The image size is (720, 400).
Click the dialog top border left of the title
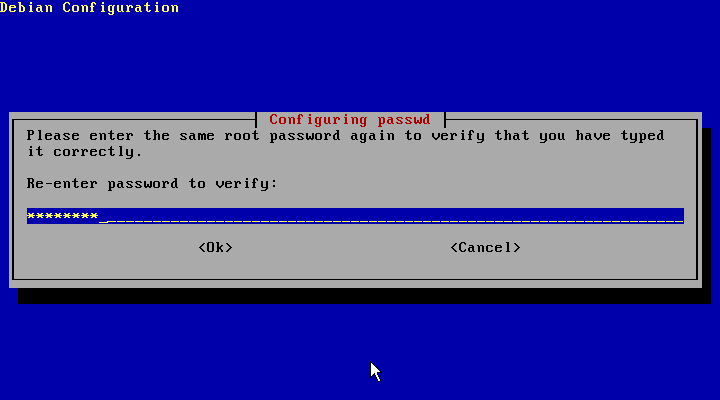tap(134, 120)
